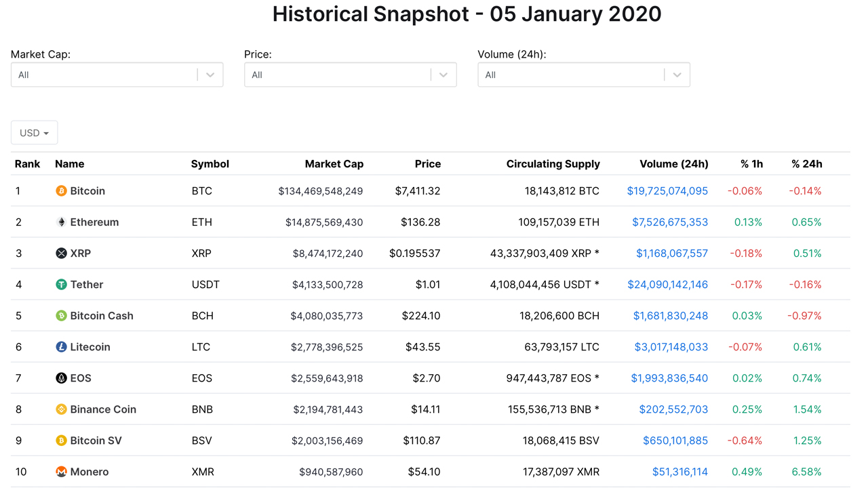Click the BNB symbol cell

click(x=202, y=409)
